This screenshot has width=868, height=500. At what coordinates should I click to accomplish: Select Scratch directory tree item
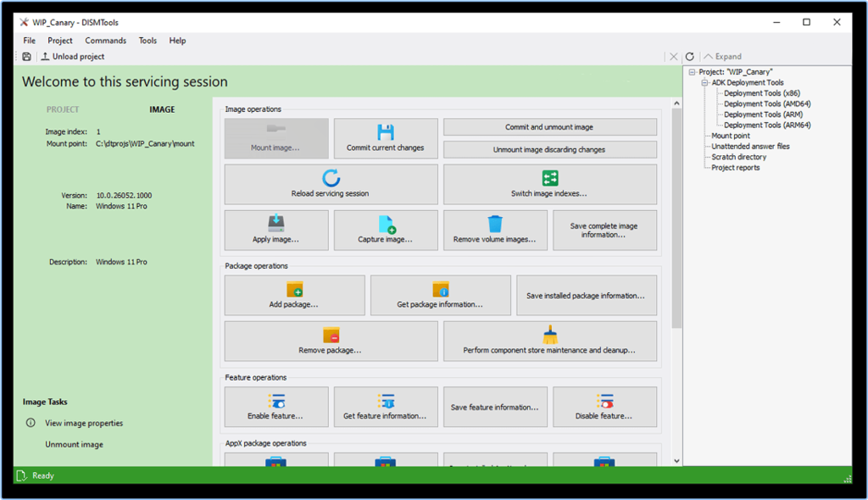(738, 157)
